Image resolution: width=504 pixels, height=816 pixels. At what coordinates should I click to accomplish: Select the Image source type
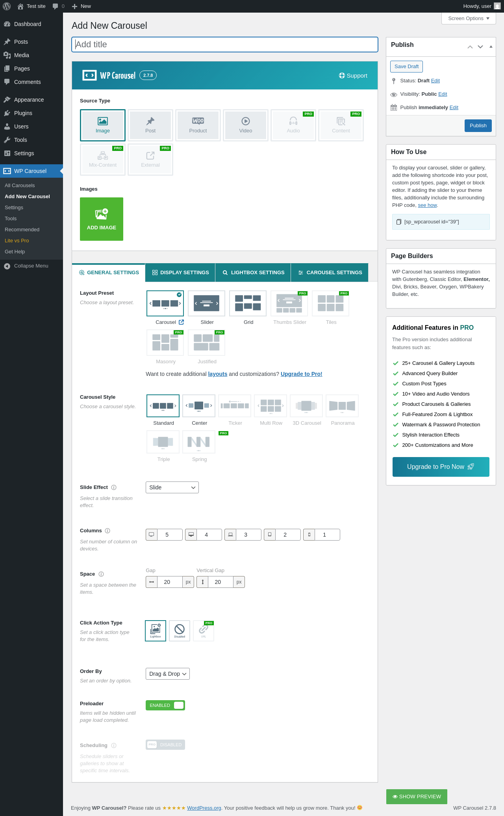tap(103, 125)
